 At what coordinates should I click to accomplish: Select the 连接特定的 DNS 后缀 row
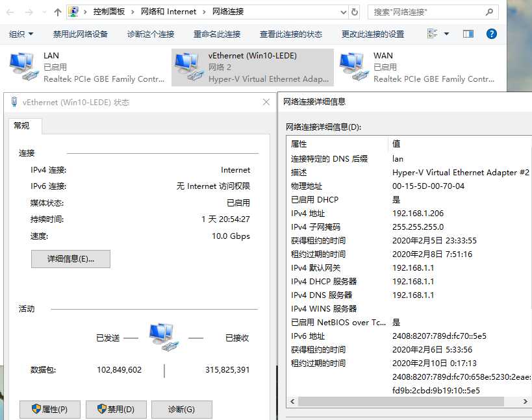click(409, 158)
